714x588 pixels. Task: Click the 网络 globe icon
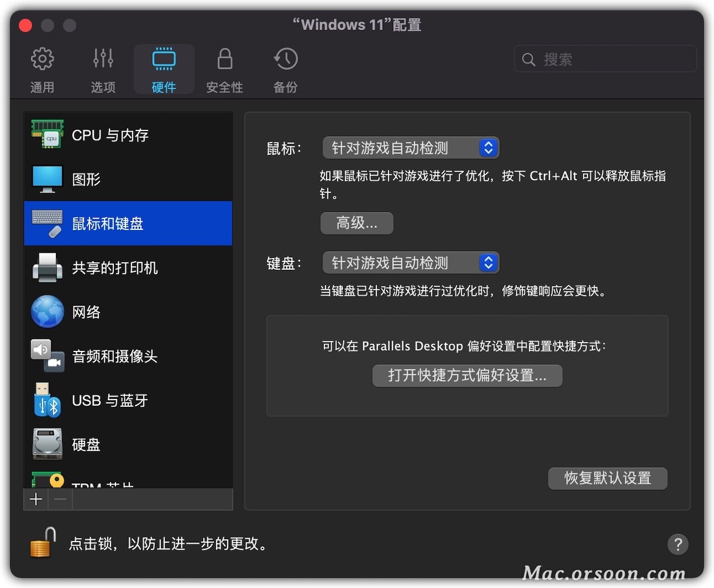[x=47, y=311]
